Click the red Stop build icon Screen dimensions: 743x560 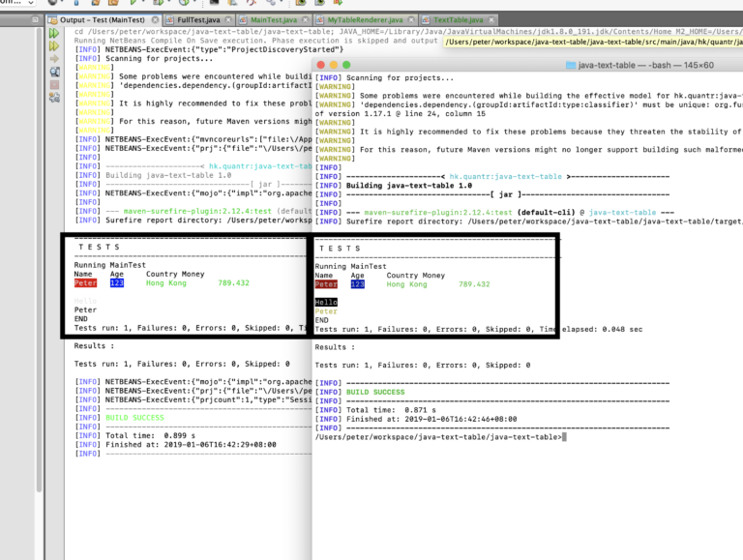[54, 85]
